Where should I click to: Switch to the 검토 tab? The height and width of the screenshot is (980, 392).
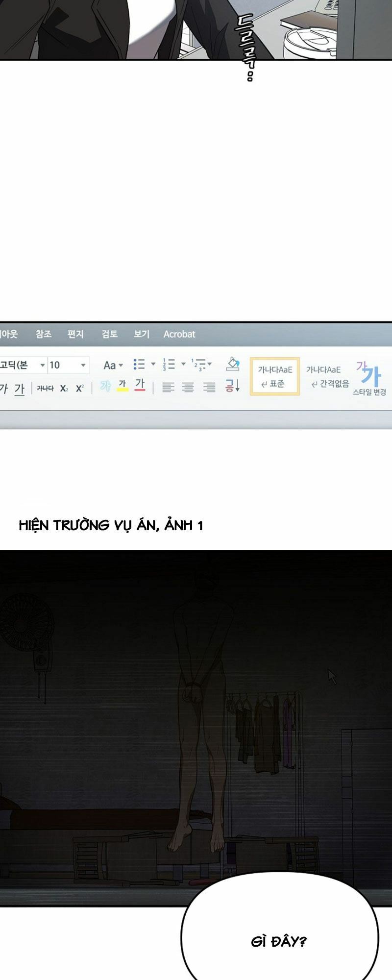[109, 334]
